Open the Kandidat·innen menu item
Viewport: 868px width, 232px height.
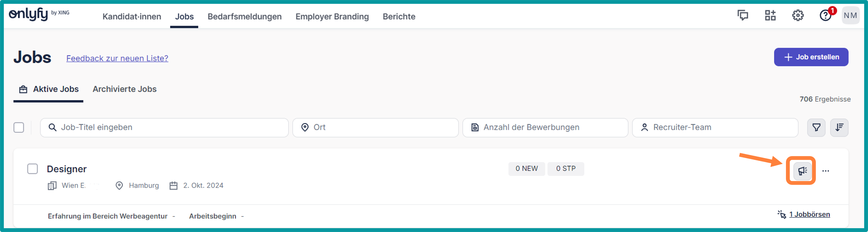click(132, 17)
